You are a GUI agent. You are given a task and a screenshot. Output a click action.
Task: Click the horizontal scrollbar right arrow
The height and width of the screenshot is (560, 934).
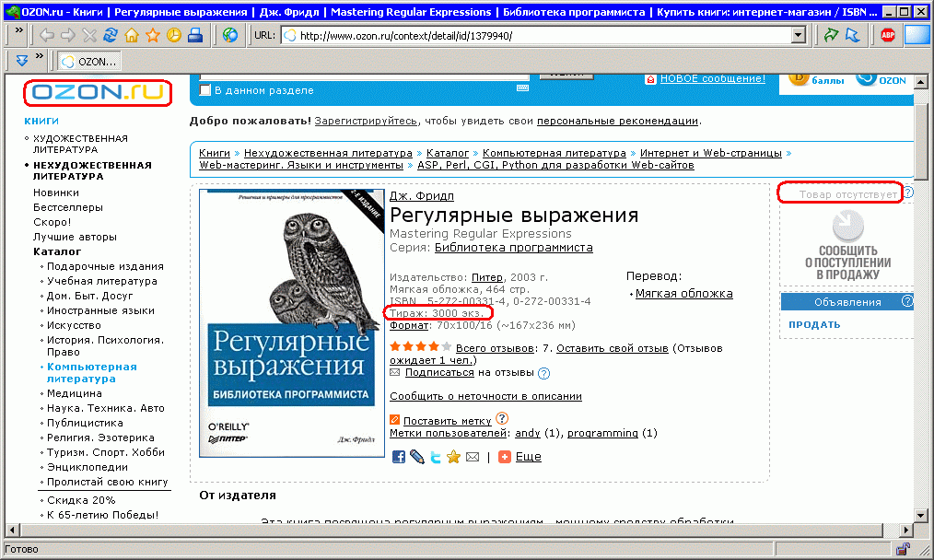(x=906, y=530)
